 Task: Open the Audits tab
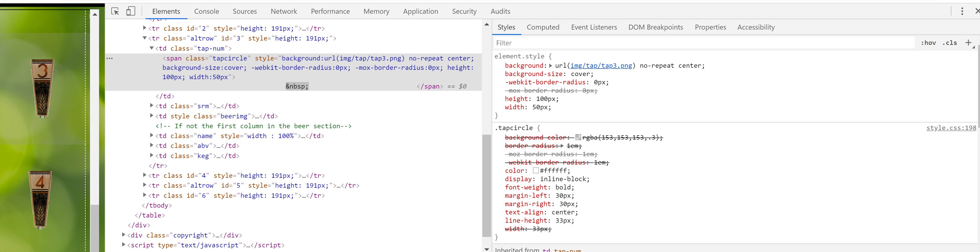(500, 11)
